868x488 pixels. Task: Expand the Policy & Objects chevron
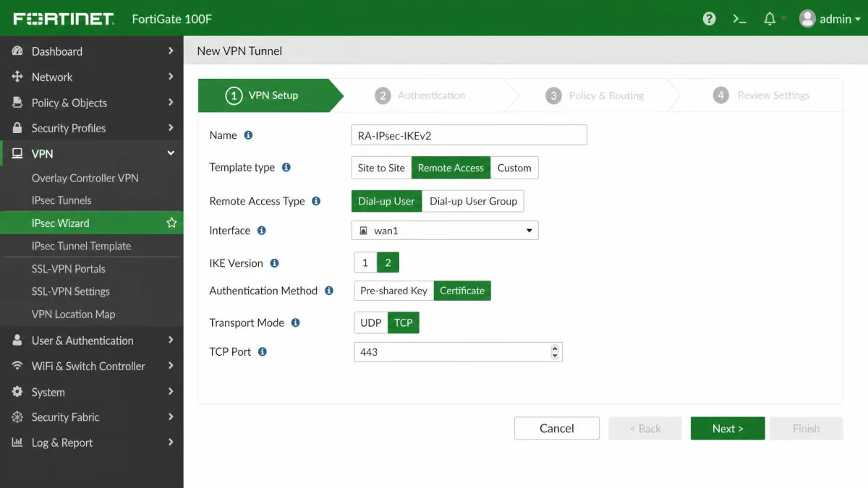(x=171, y=102)
